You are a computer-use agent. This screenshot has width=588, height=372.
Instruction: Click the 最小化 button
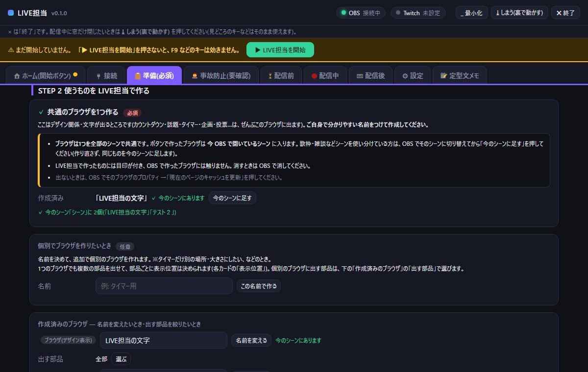click(472, 13)
